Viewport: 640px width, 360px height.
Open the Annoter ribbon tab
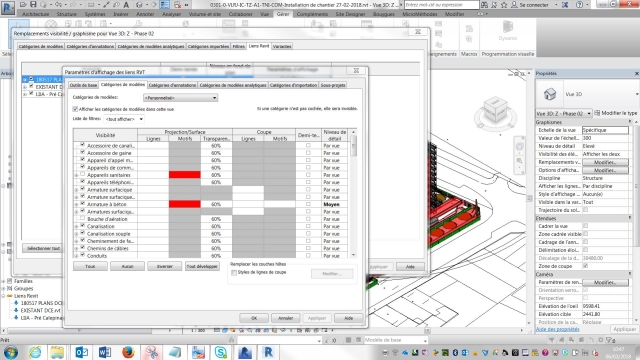(145, 14)
